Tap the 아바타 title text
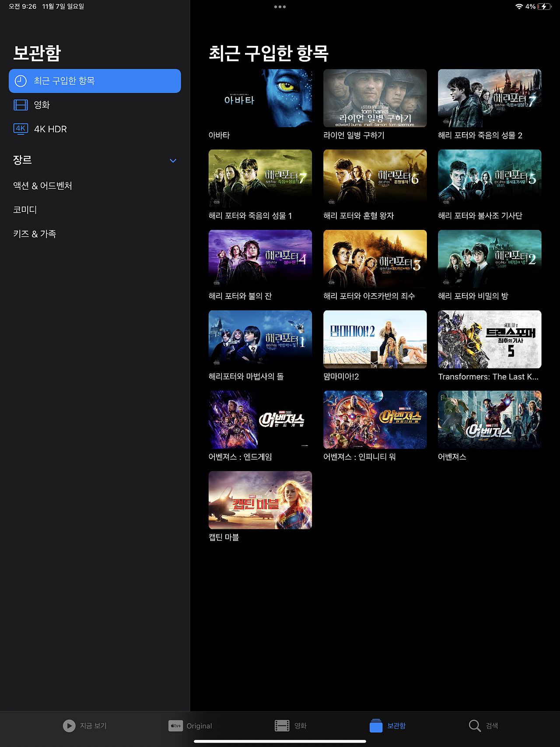This screenshot has width=560, height=747. click(219, 135)
